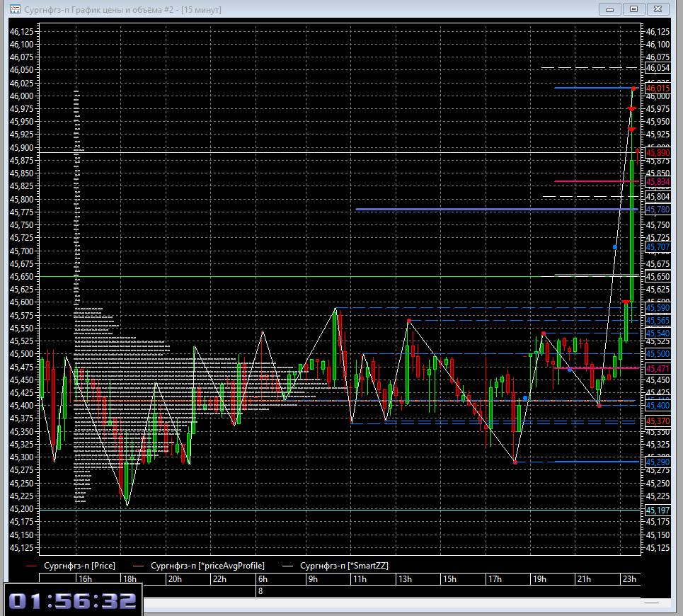Screen dimensions: 683x616
Task: Click the orange line swatch beside [*priceAvgProfile]
Action: 138,566
